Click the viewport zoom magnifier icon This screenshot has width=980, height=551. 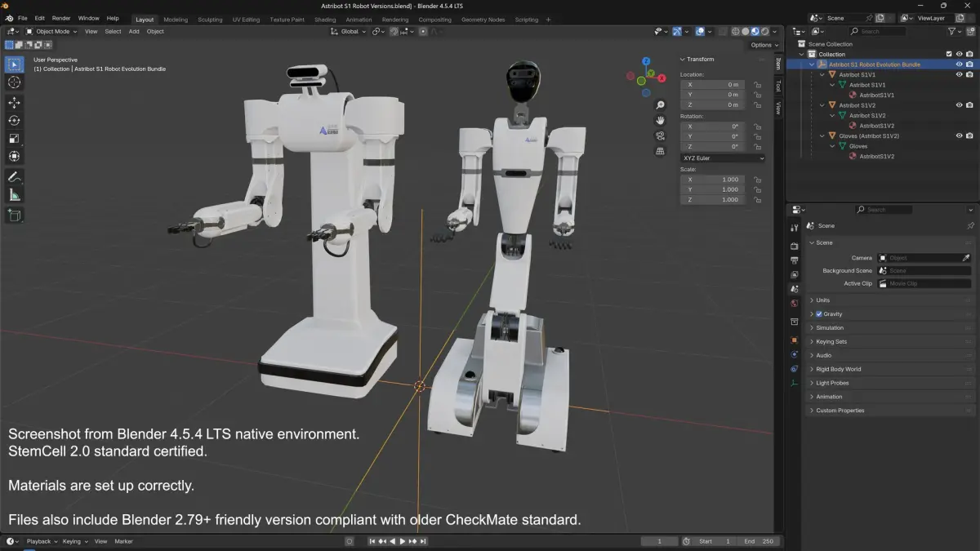(x=661, y=105)
